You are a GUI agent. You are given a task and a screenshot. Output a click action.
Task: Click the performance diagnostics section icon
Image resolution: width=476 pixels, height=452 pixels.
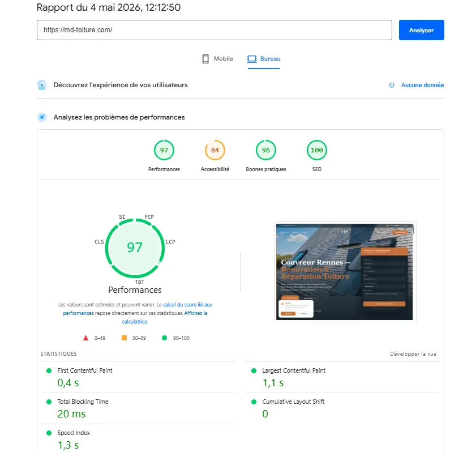pyautogui.click(x=42, y=117)
